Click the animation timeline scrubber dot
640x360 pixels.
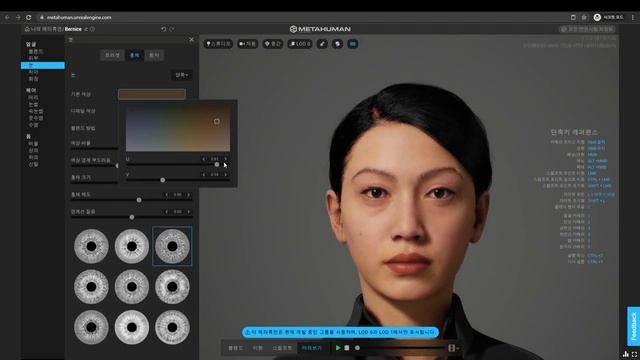[x=358, y=348]
